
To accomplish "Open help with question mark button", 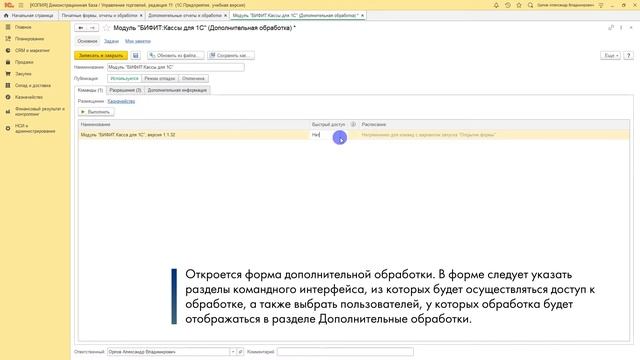I will (628, 55).
